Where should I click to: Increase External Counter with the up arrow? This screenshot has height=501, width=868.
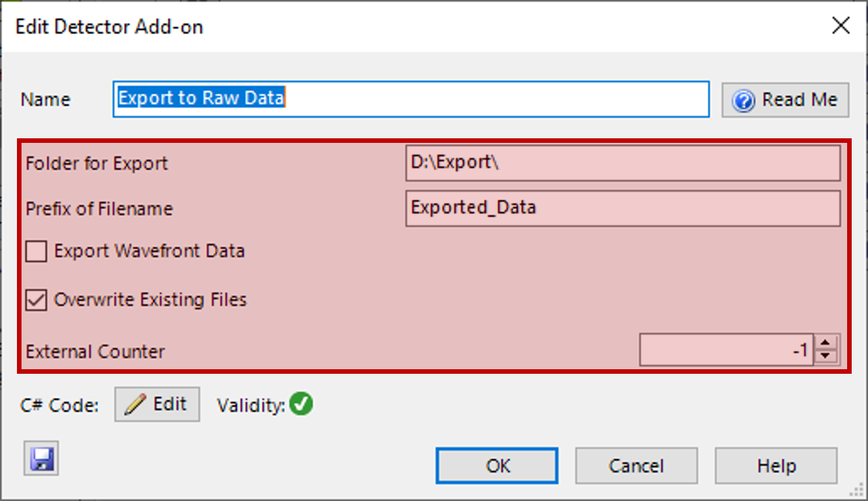tap(826, 343)
